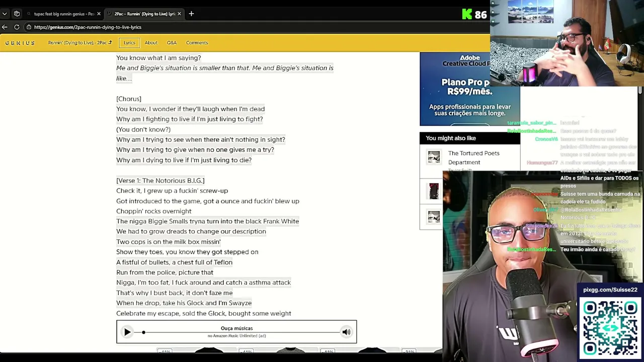Open 'The Tortured Poets Department' recommendation

pos(473,157)
